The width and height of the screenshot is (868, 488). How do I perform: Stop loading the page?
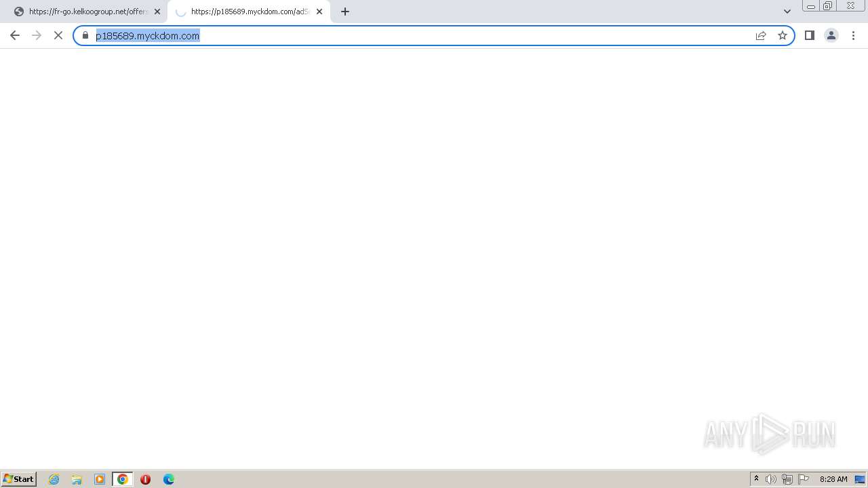pyautogui.click(x=58, y=35)
